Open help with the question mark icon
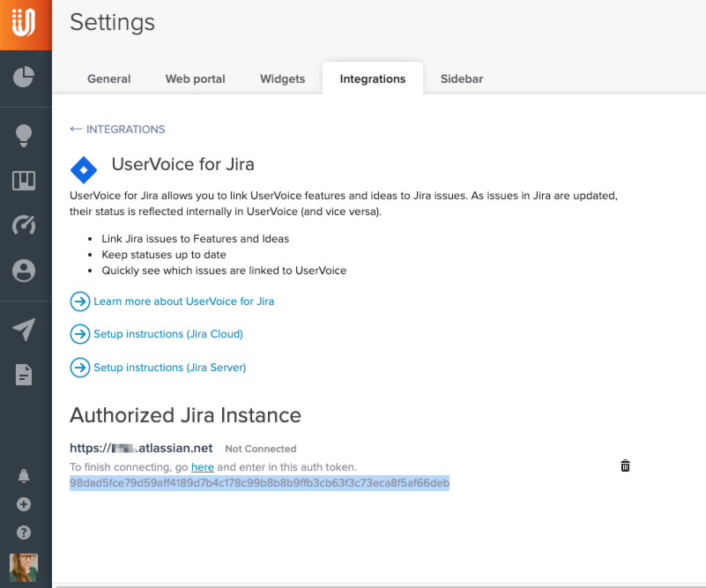The width and height of the screenshot is (706, 588). [24, 532]
